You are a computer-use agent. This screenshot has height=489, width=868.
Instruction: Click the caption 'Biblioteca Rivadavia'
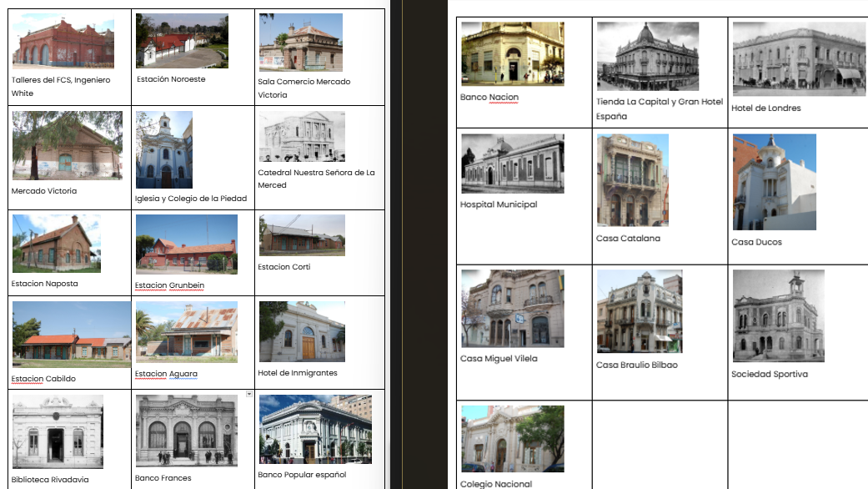(x=50, y=480)
